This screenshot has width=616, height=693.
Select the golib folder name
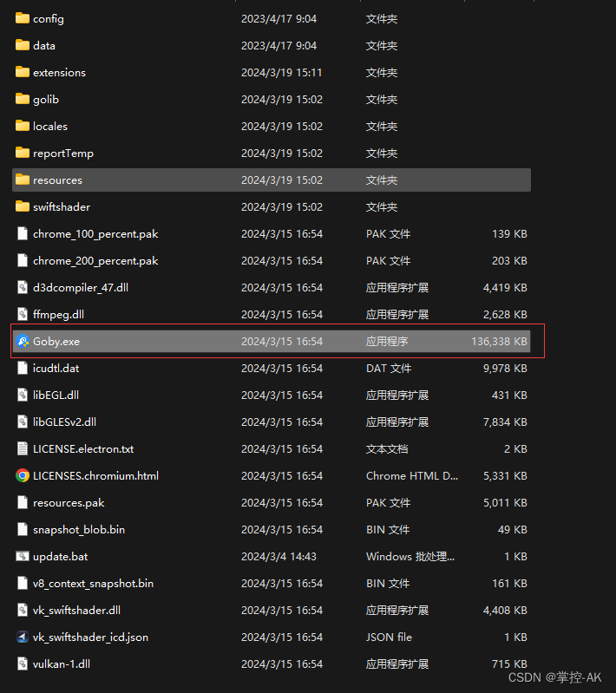pyautogui.click(x=45, y=100)
